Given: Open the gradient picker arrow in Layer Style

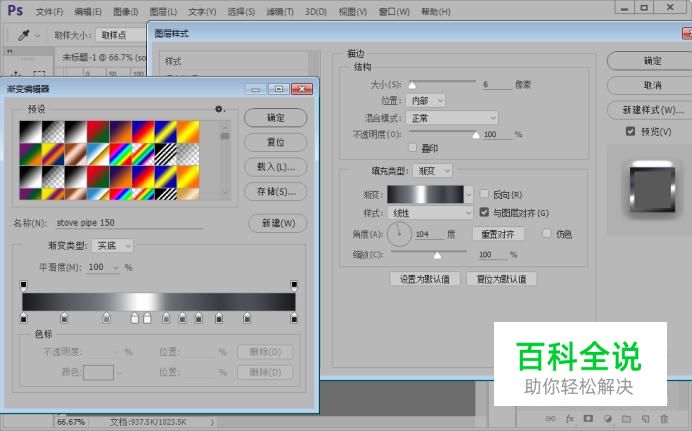Looking at the screenshot, I should [x=469, y=194].
